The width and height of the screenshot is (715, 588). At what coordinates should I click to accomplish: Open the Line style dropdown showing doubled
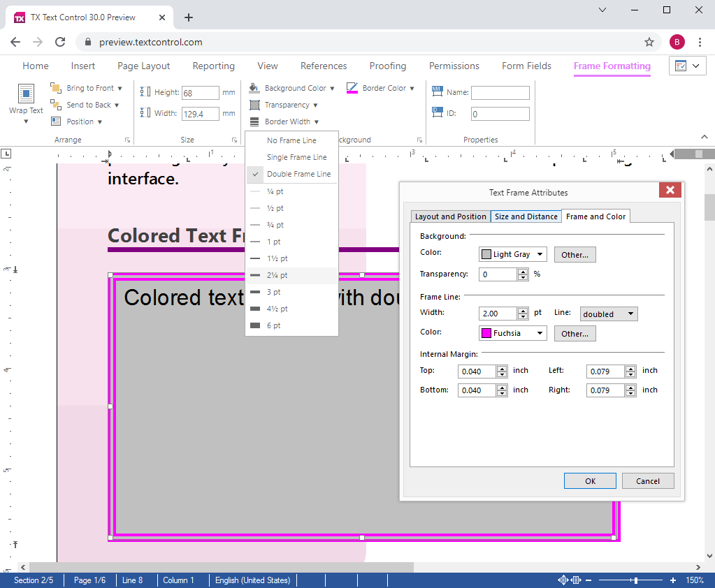608,314
